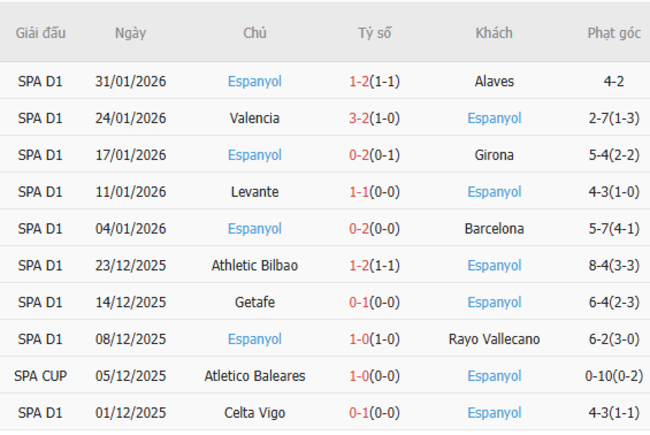This screenshot has width=650, height=435.
Task: Click the Alaves away team link
Action: (x=494, y=81)
